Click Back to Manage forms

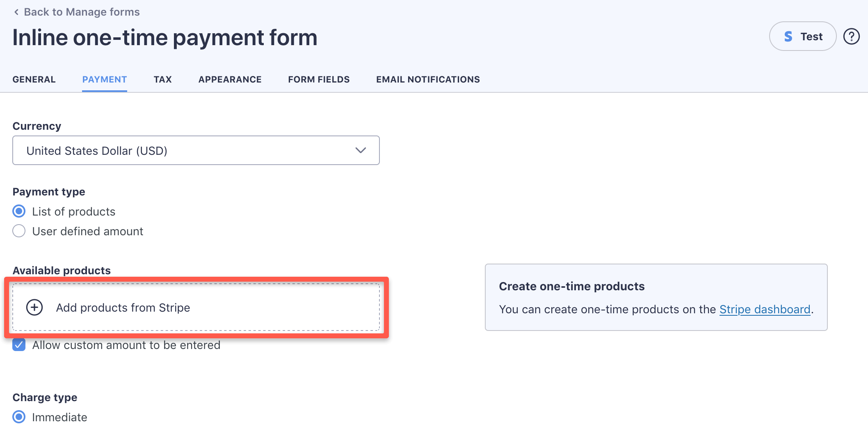(x=82, y=12)
